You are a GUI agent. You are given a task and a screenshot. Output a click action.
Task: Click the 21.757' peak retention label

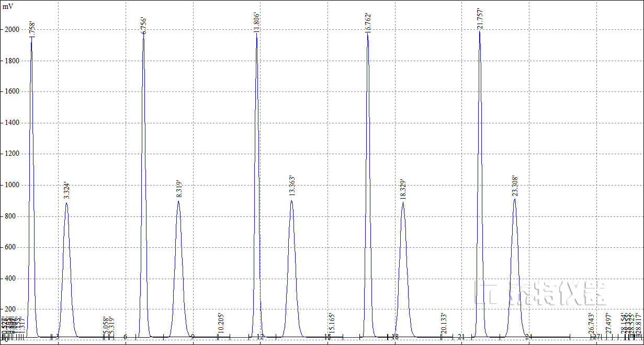coord(480,19)
